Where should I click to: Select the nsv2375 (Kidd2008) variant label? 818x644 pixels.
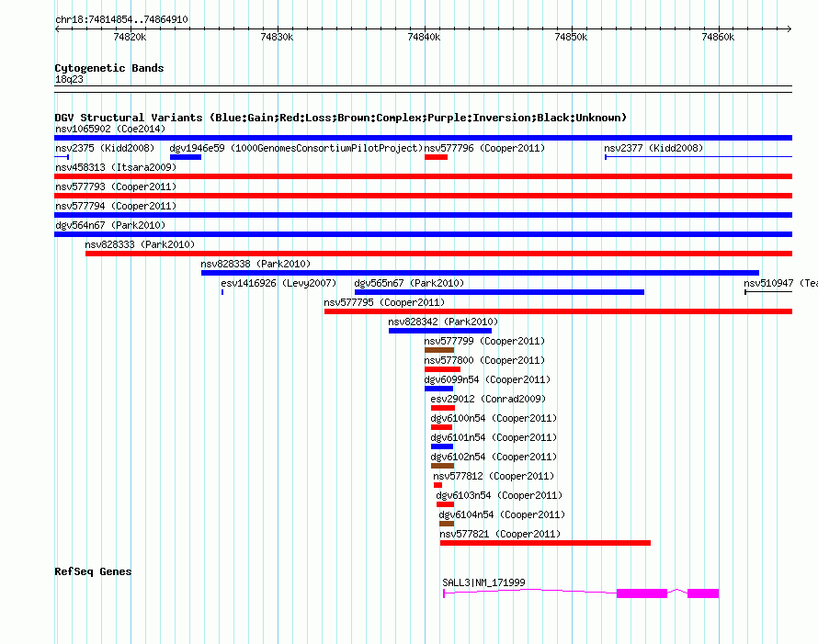tap(105, 148)
